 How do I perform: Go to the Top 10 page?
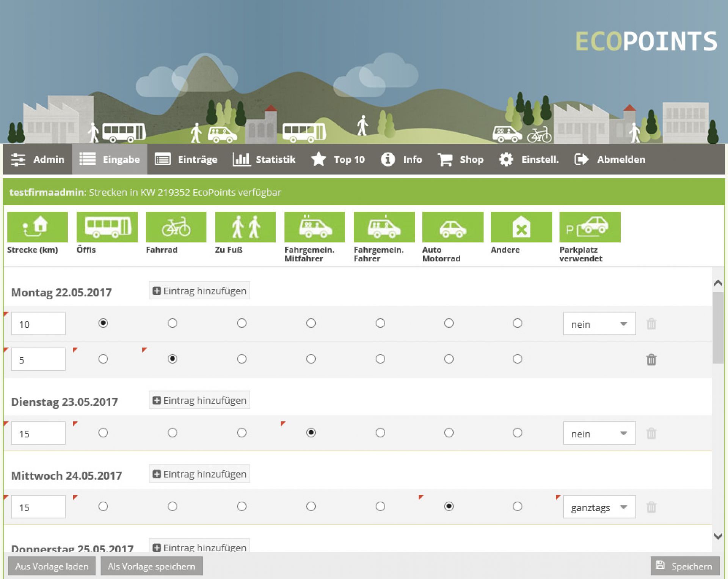click(x=338, y=159)
